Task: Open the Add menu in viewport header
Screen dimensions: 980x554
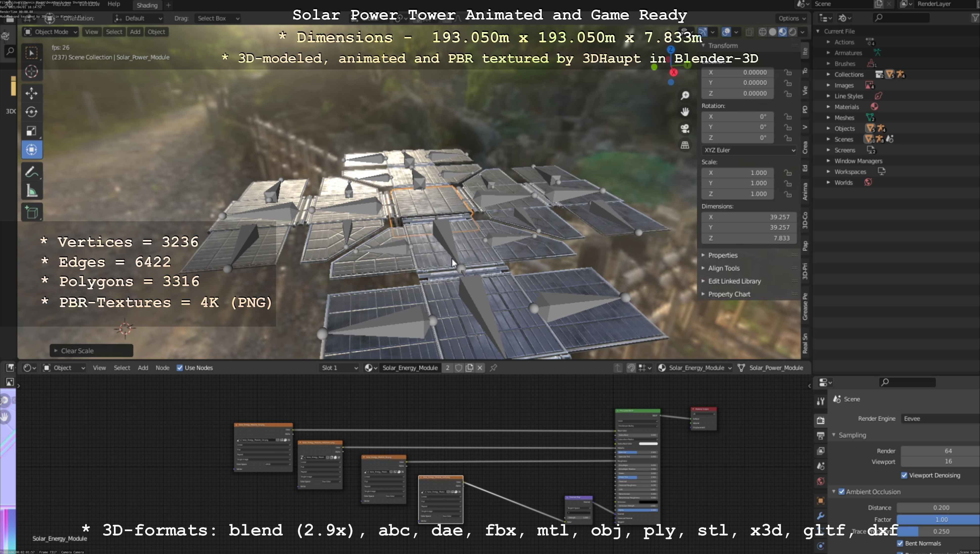Action: [x=135, y=32]
